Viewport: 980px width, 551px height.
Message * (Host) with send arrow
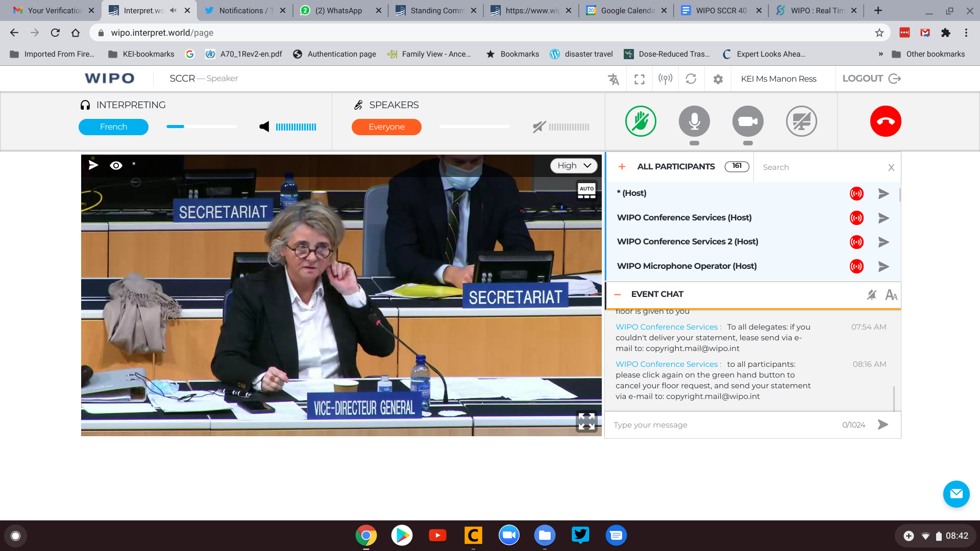tap(884, 193)
